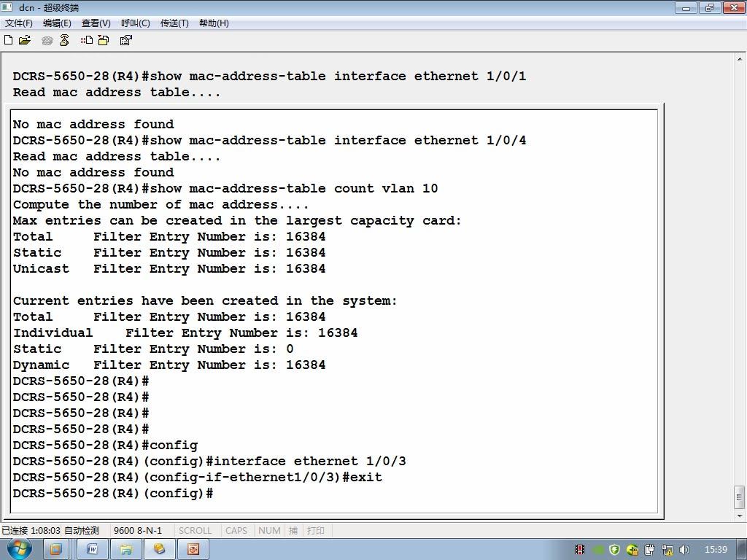Click the 15:39 system clock
The width and height of the screenshot is (747, 560).
[x=716, y=550]
